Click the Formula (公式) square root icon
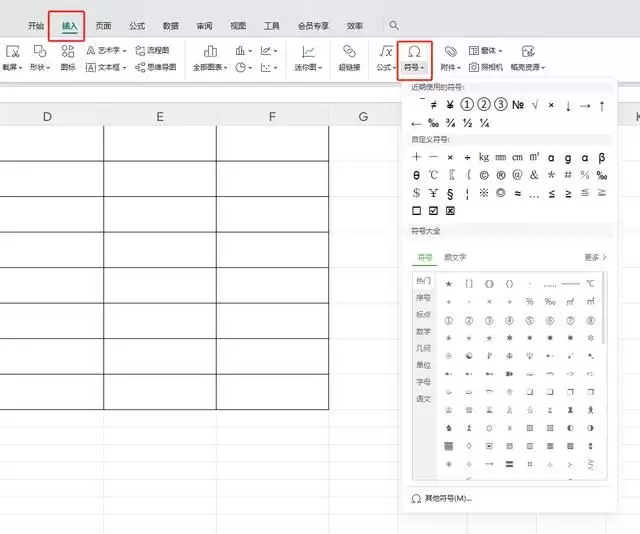This screenshot has width=640, height=534. pos(386,51)
